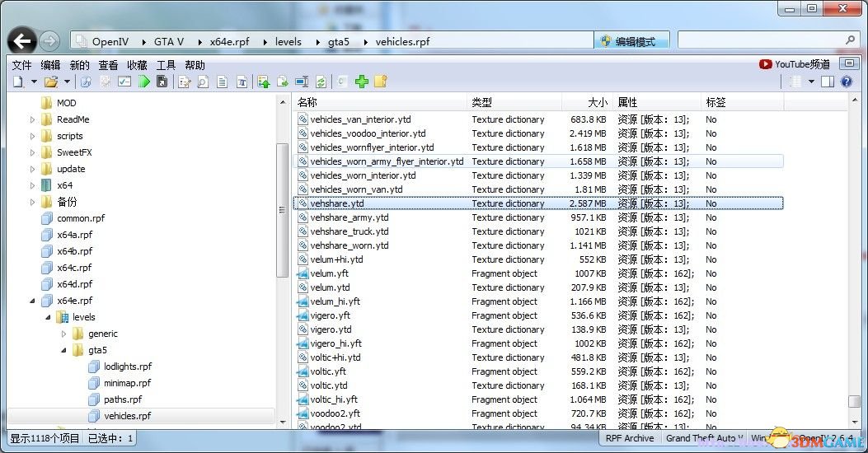Click the icon left of the console icon
This screenshot has width=868, height=453.
click(106, 82)
